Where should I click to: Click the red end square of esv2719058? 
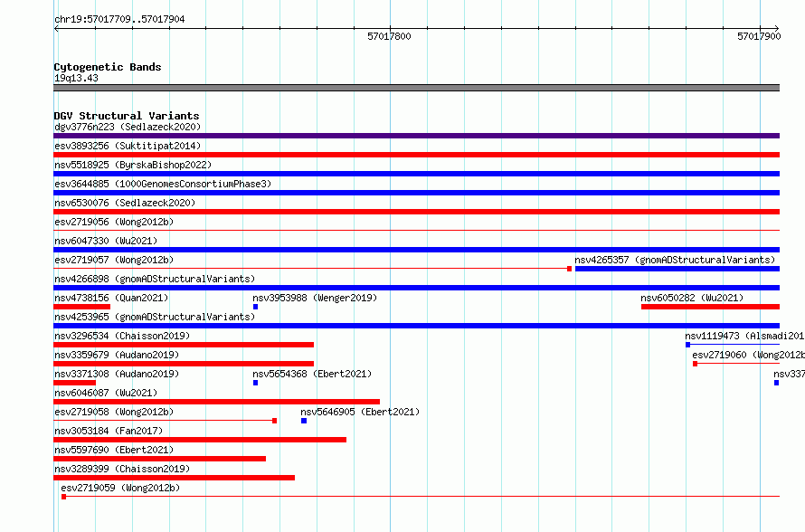(x=275, y=421)
